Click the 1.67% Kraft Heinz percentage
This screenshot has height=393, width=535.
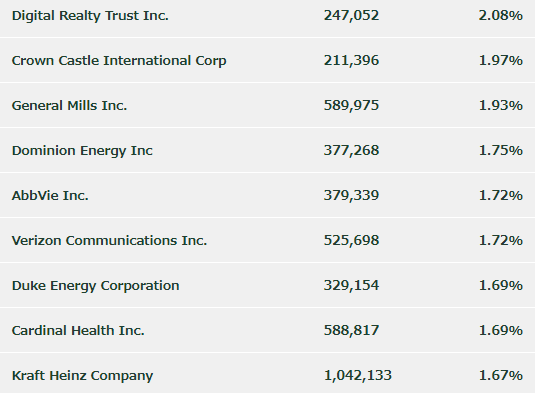[x=501, y=376]
